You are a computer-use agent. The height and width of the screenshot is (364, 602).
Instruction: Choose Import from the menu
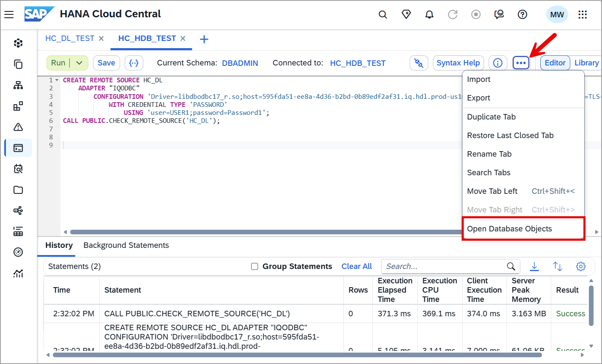[523, 79]
